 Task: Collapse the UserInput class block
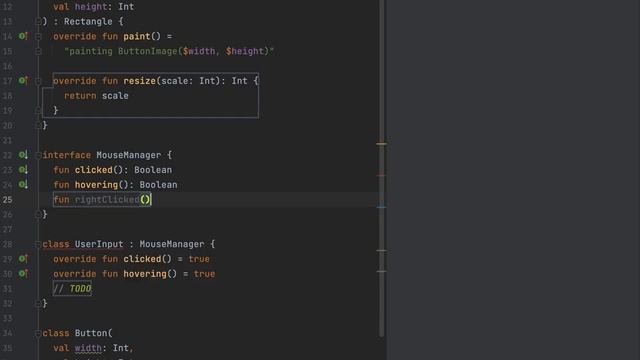38,244
